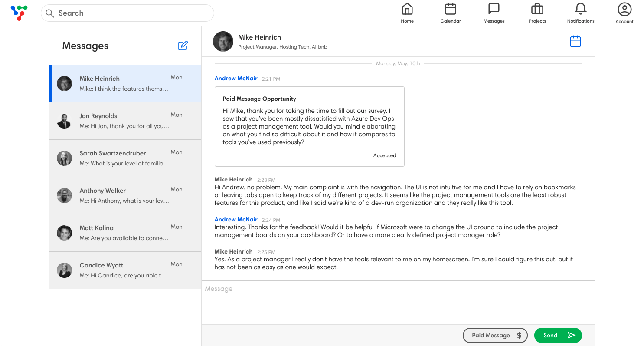
Task: Open the Account profile icon
Action: coord(624,13)
